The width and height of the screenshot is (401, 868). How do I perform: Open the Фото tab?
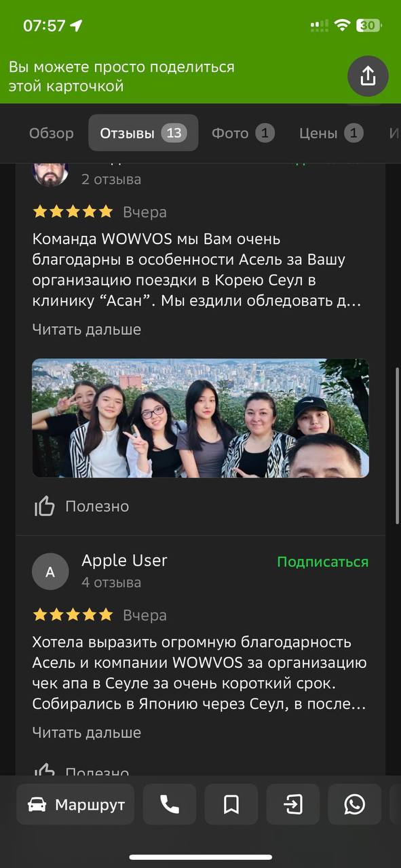pos(243,133)
